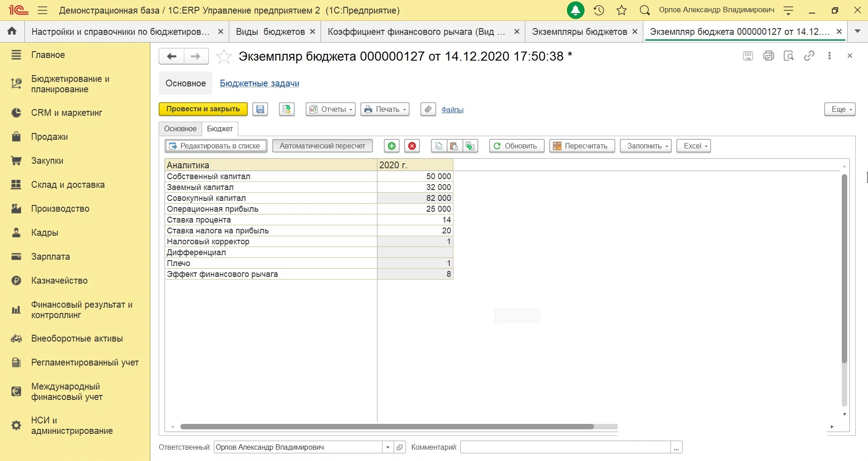Click the floppy disk save icon

point(260,109)
